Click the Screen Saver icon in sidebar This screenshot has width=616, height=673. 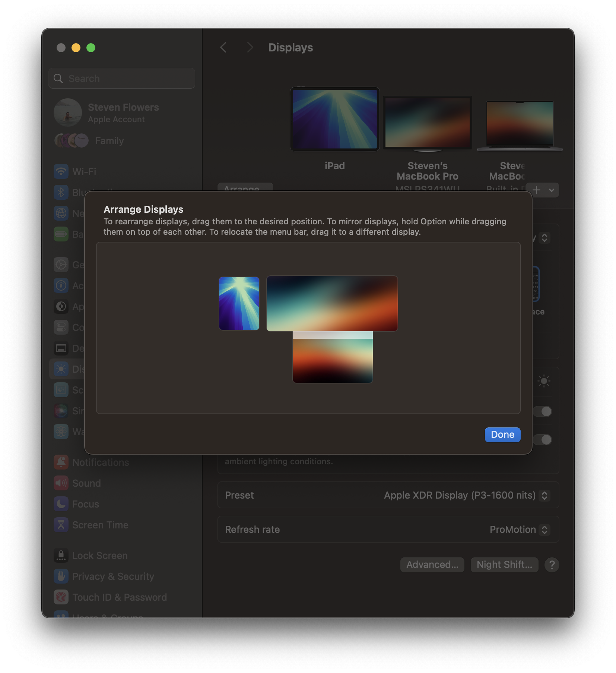point(61,390)
